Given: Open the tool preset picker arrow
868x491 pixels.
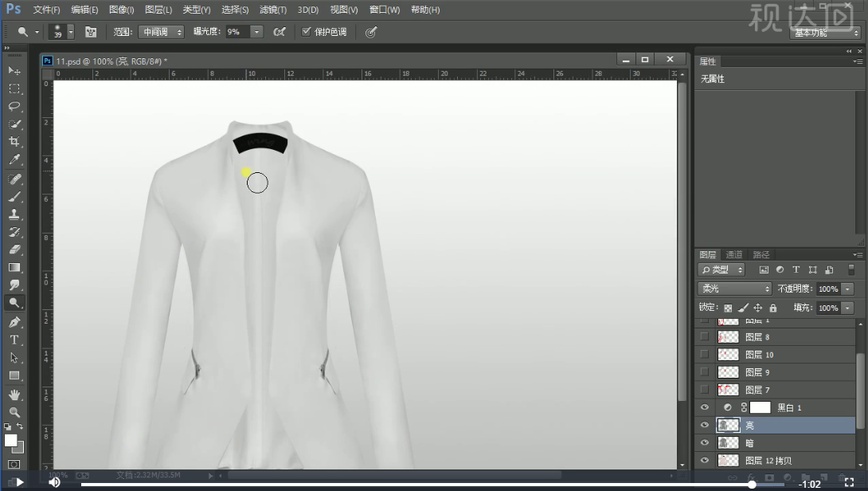Looking at the screenshot, I should [37, 32].
